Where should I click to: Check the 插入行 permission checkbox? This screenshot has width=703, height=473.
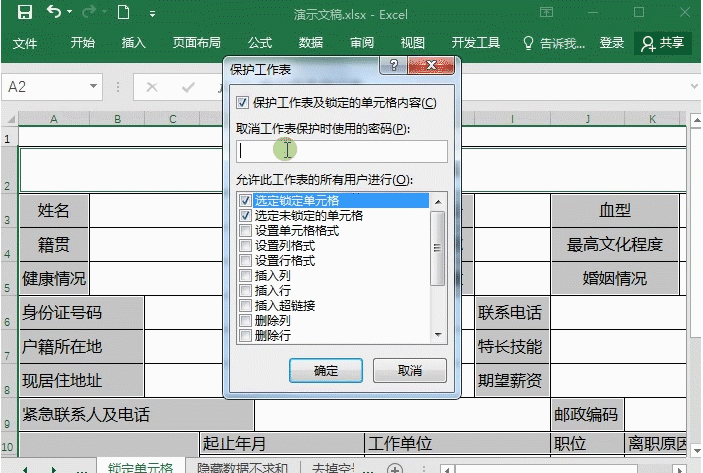(x=245, y=291)
